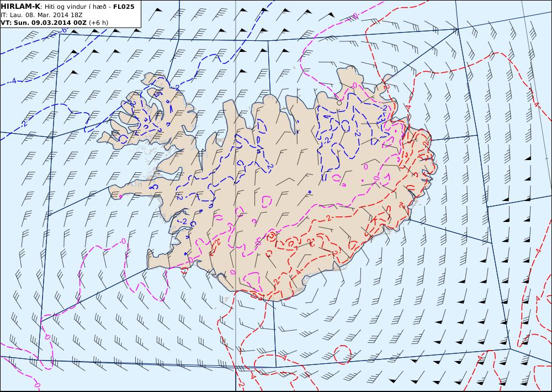Click the HIRLAM-K model title text
552x392 pixels.
tap(20, 7)
